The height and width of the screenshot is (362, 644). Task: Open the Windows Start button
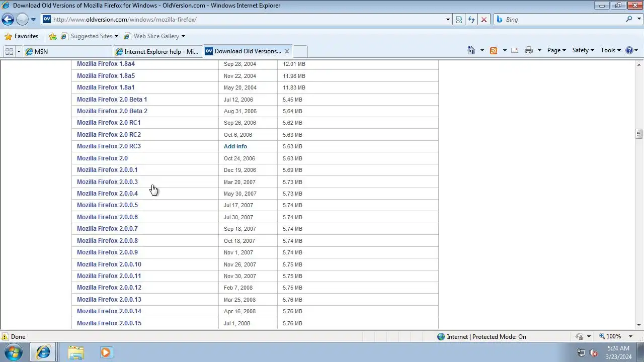(x=13, y=352)
